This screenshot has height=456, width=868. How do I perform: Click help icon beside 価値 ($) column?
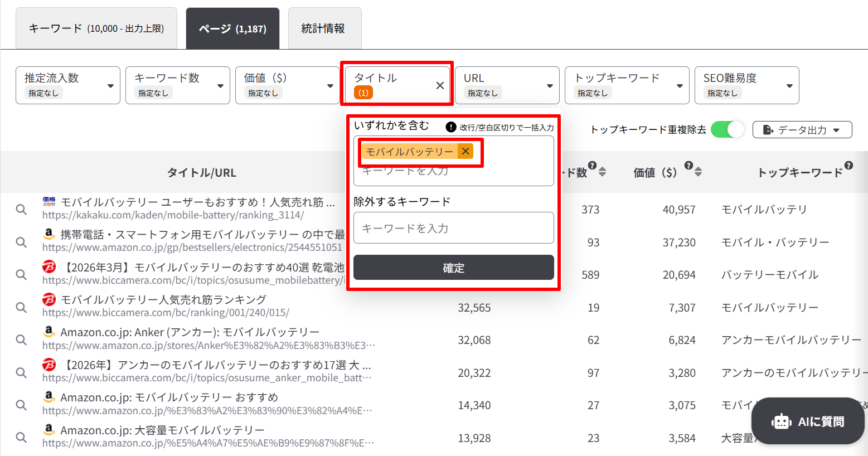click(x=688, y=166)
